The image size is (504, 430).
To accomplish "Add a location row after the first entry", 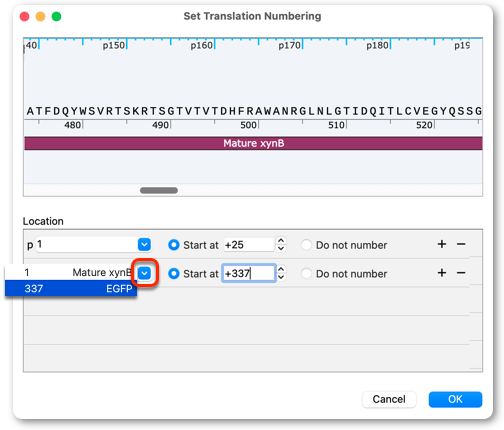I will click(x=442, y=244).
